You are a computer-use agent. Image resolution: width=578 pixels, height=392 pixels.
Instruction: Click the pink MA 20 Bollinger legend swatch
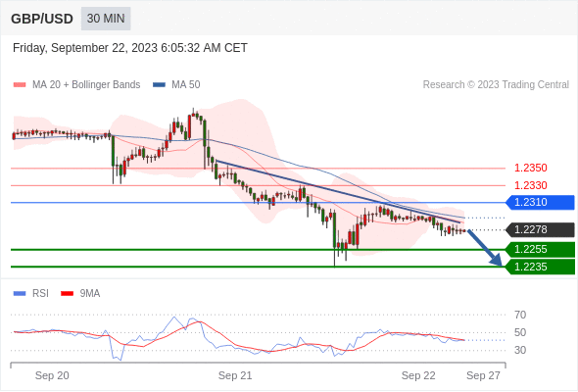point(20,85)
